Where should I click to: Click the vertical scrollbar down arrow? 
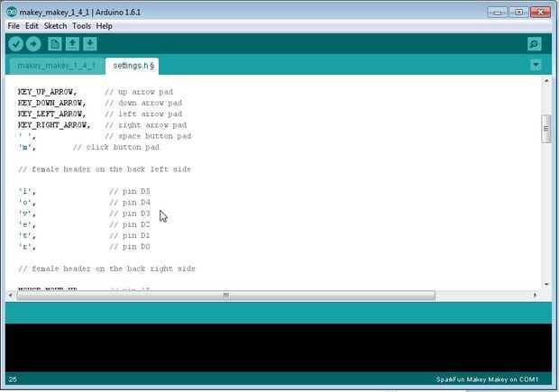(546, 285)
